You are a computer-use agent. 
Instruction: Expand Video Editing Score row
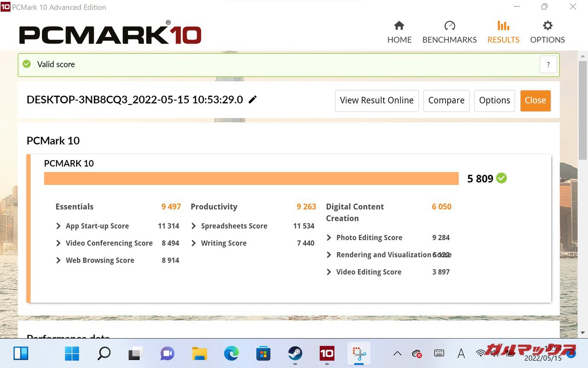(329, 272)
